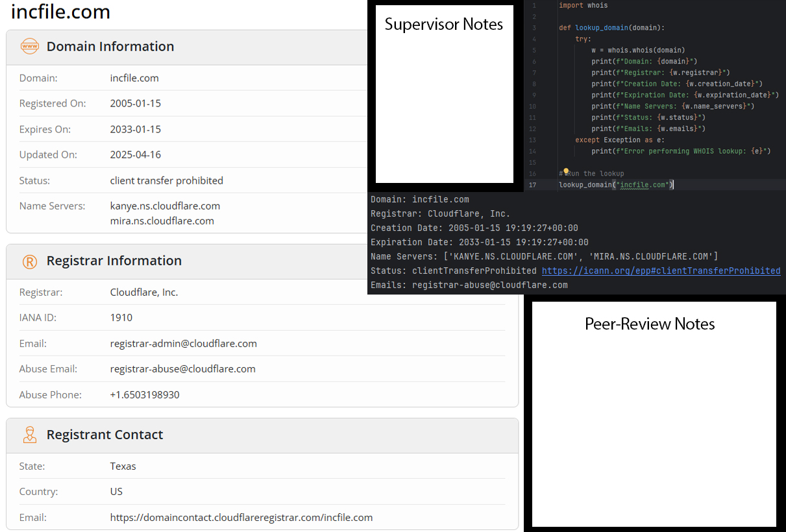This screenshot has height=532, width=786.
Task: Click the lookup_domain("incfile.com") call on line 17
Action: (616, 185)
